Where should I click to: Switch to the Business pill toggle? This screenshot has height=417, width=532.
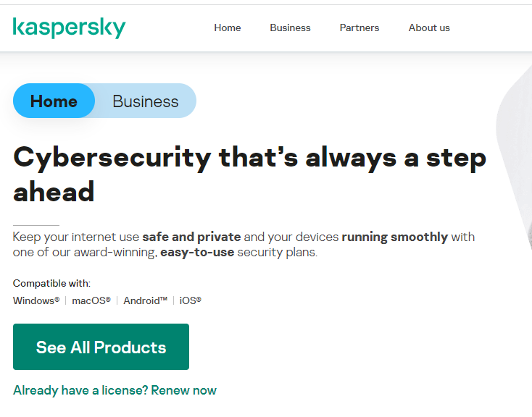146,101
